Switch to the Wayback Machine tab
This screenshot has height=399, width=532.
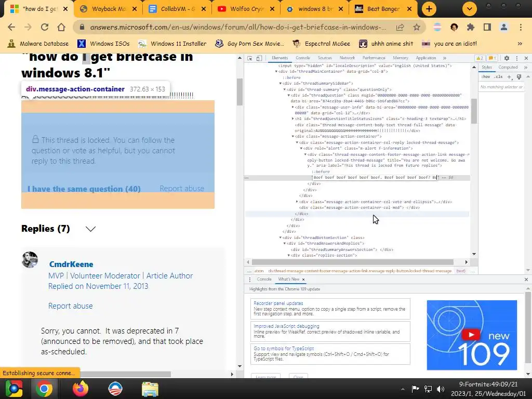click(x=108, y=9)
